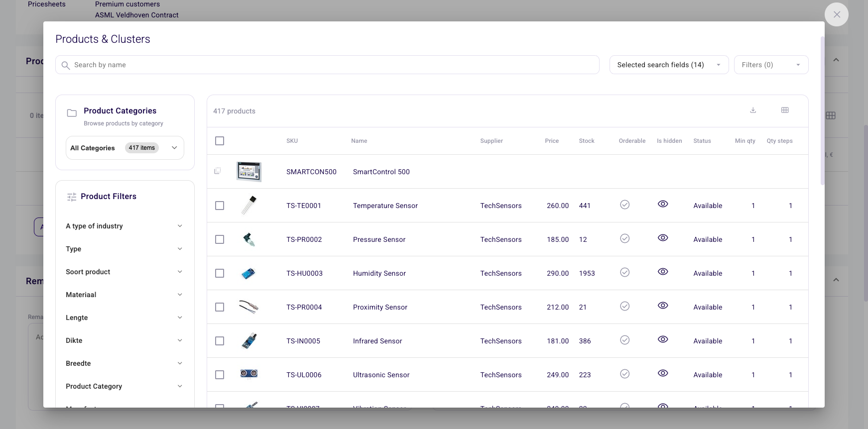
Task: Open the column layout grid icon
Action: click(x=785, y=110)
